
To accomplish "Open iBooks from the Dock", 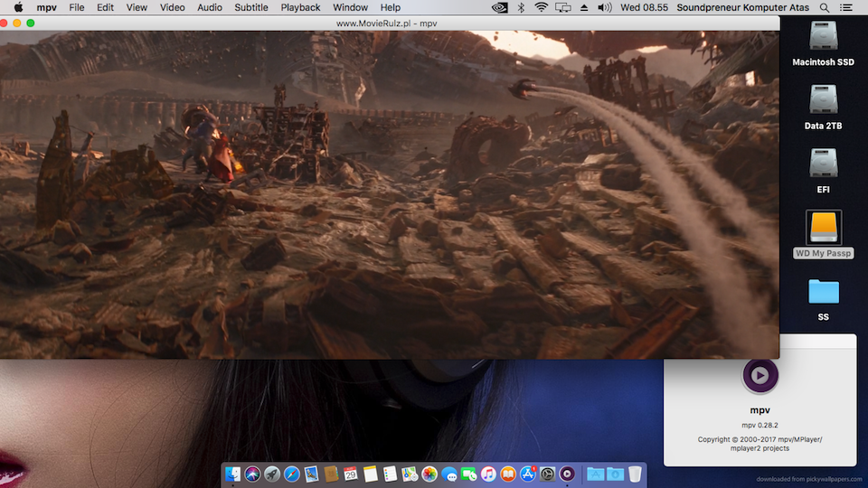I will [x=507, y=474].
